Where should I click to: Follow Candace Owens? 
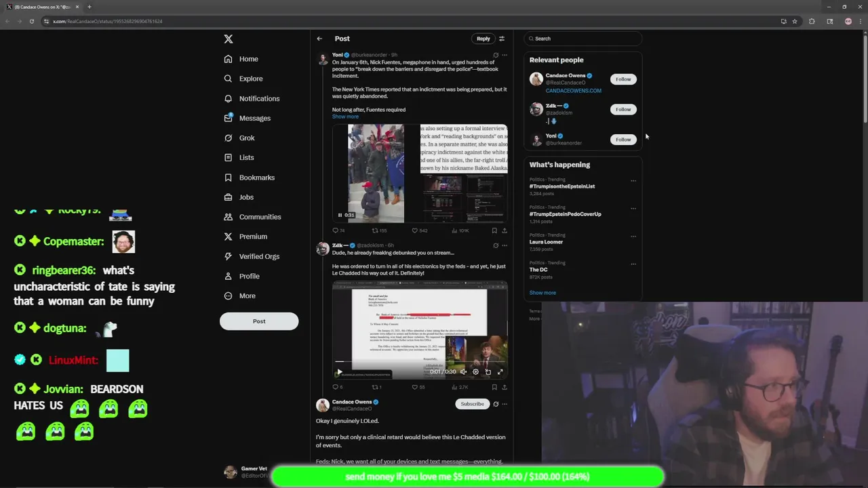[623, 79]
